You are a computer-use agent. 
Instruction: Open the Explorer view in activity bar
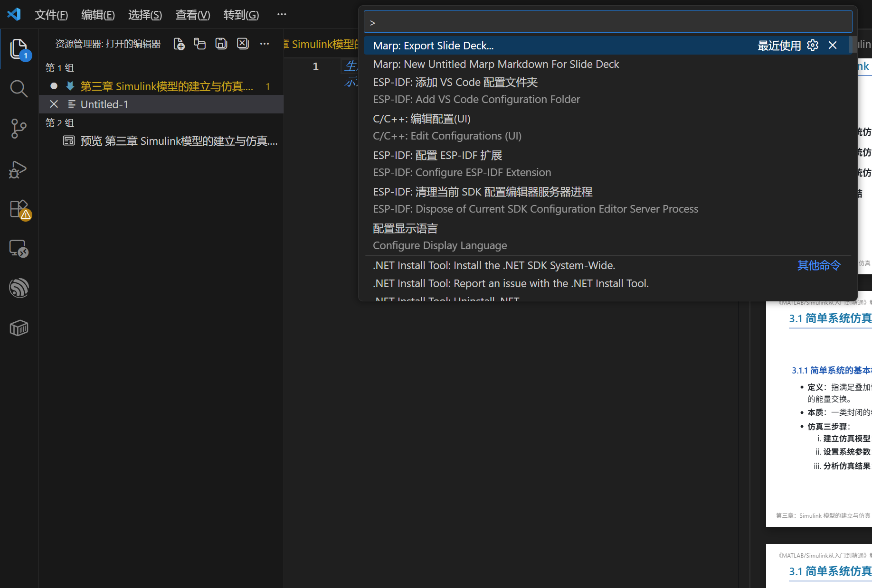[19, 49]
